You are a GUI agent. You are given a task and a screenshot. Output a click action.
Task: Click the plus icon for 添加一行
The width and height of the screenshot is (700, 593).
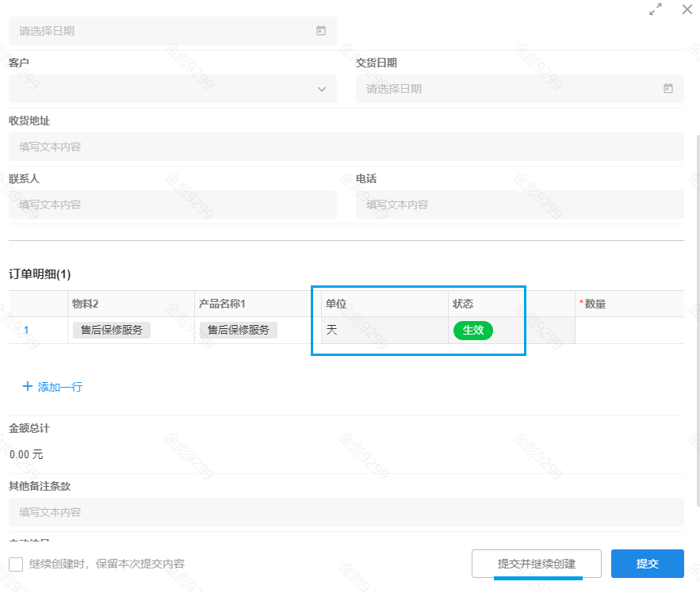(x=28, y=387)
